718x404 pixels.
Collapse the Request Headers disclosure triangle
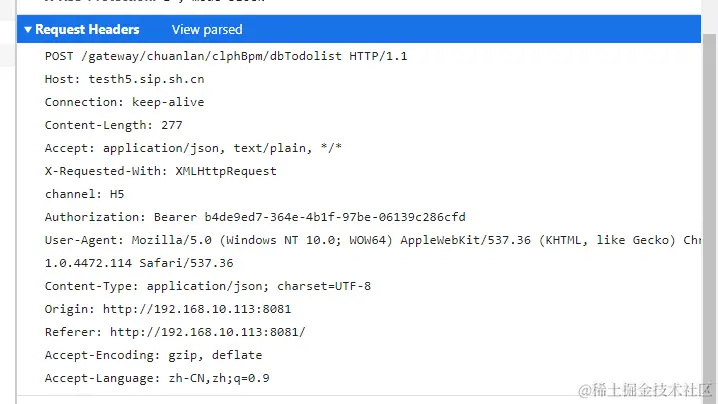[27, 29]
